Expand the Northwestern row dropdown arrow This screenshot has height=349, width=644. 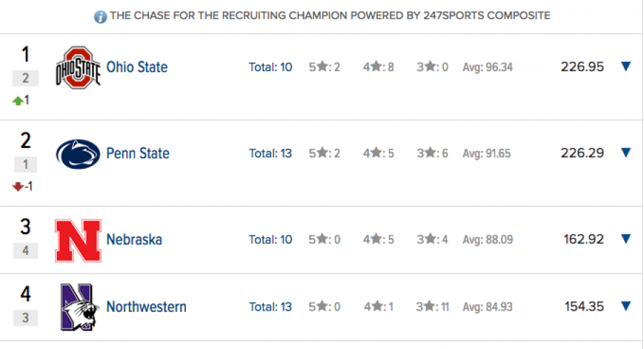point(626,306)
